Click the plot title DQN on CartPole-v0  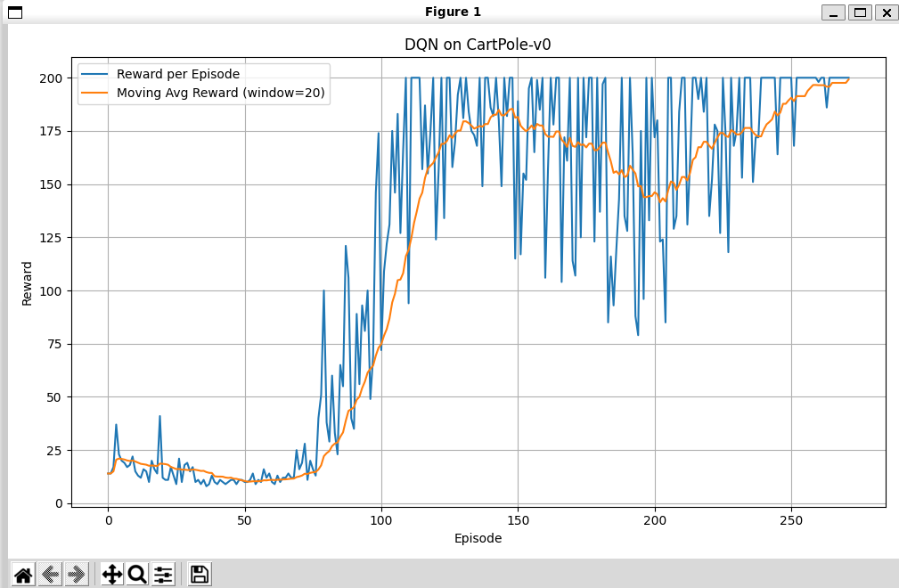[478, 45]
